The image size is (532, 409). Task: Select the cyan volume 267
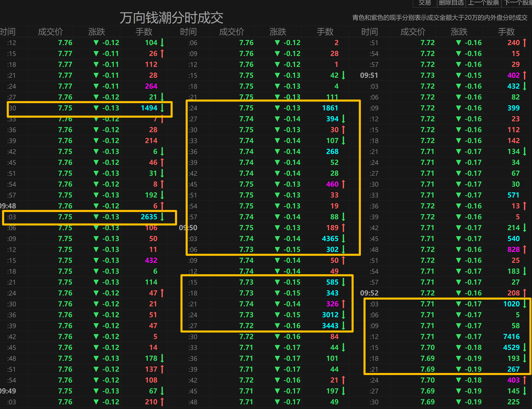point(513,369)
